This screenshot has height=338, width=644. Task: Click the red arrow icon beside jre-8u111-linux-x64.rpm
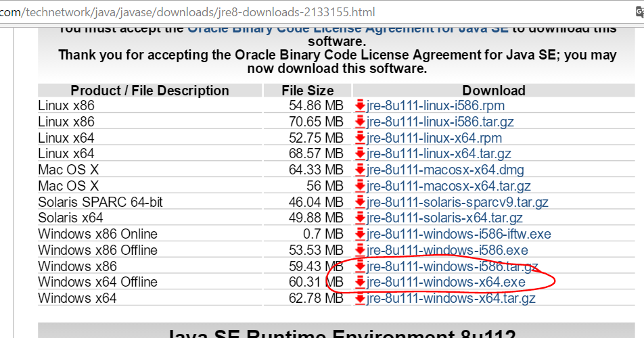click(360, 138)
